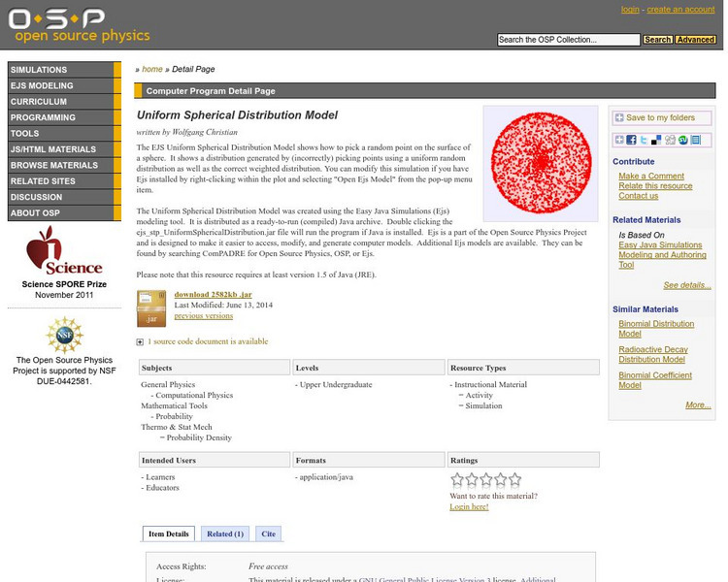Click the application/java format
The image size is (728, 582).
pyautogui.click(x=326, y=476)
